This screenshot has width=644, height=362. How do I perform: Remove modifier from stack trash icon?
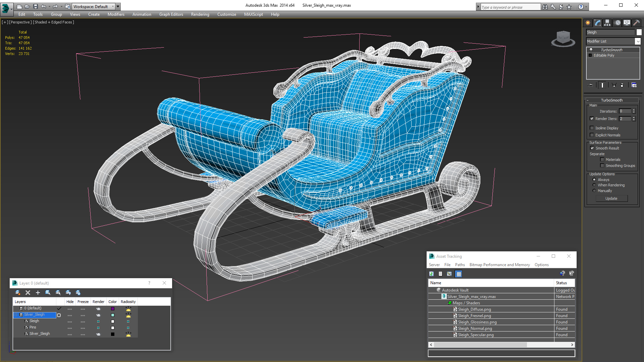[622, 85]
